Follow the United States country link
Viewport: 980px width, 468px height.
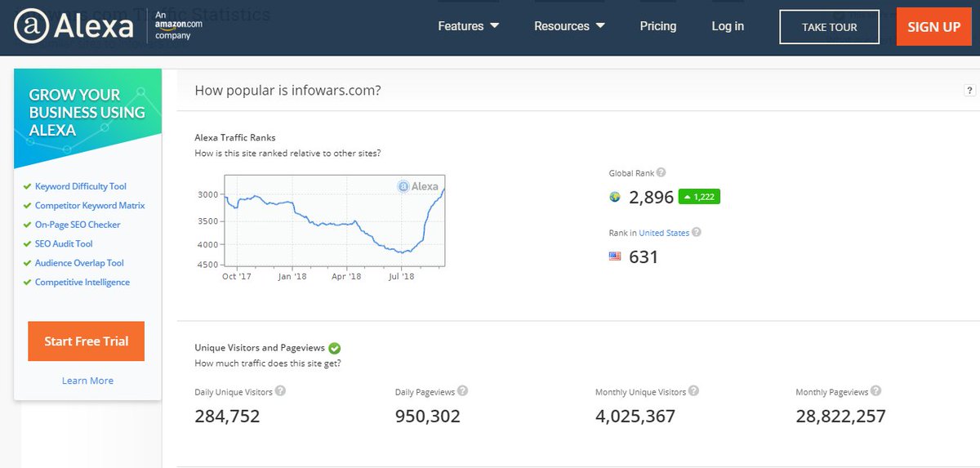pyautogui.click(x=664, y=233)
